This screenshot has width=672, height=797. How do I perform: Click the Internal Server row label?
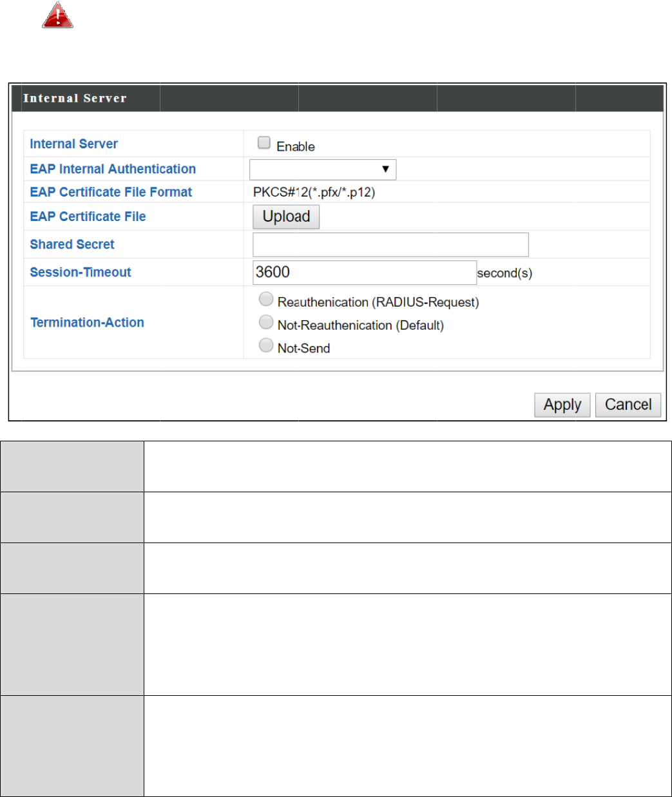pyautogui.click(x=74, y=144)
